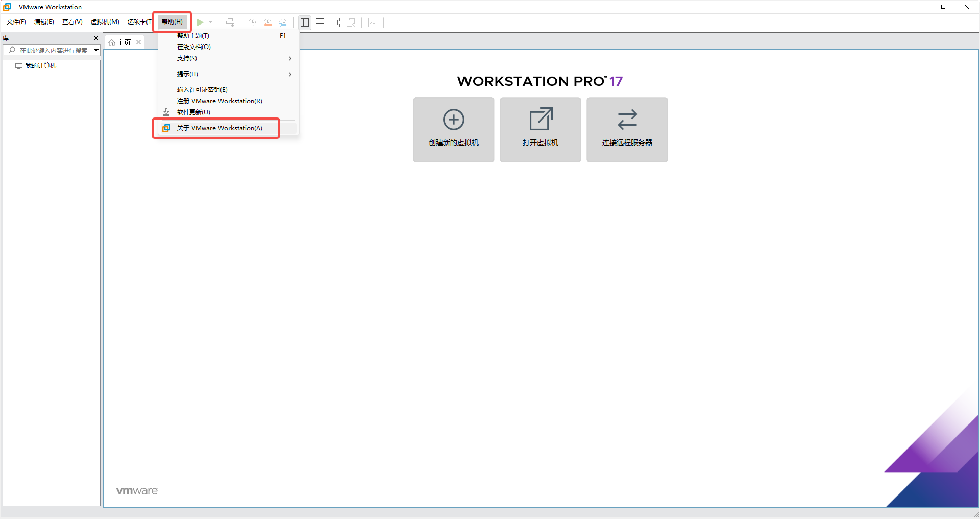
Task: Click the 打开虚拟机 tile
Action: (x=541, y=130)
